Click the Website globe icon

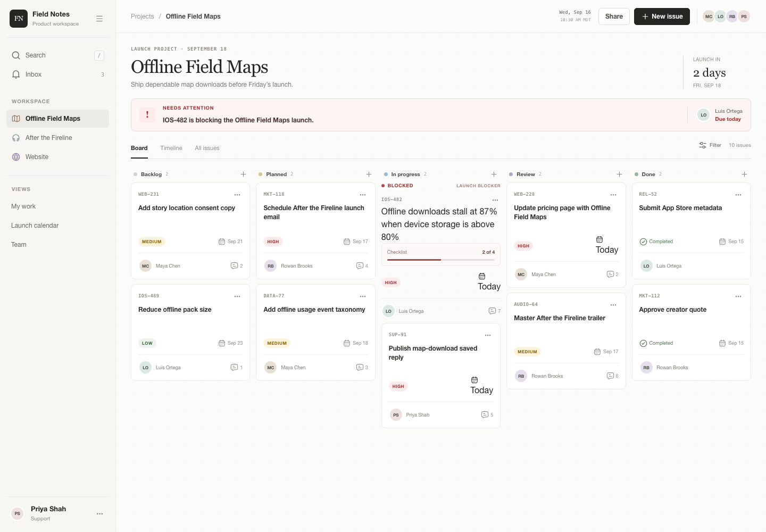(x=16, y=157)
